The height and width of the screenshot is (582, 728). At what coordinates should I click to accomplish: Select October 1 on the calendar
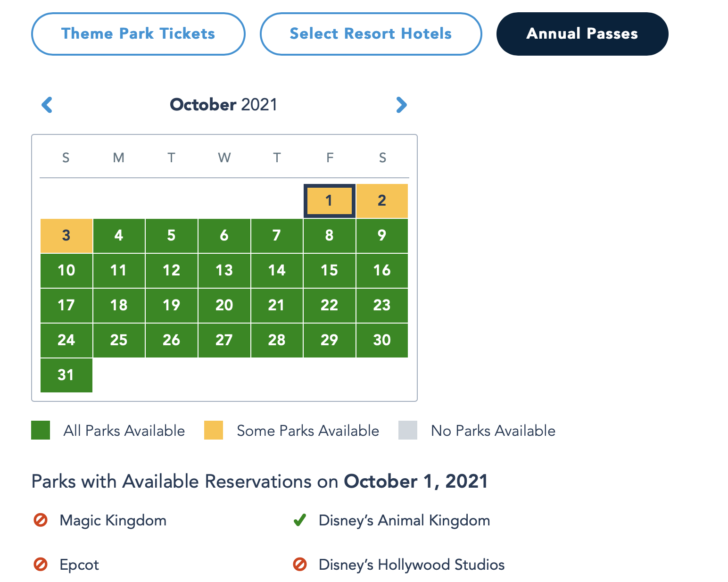click(329, 200)
